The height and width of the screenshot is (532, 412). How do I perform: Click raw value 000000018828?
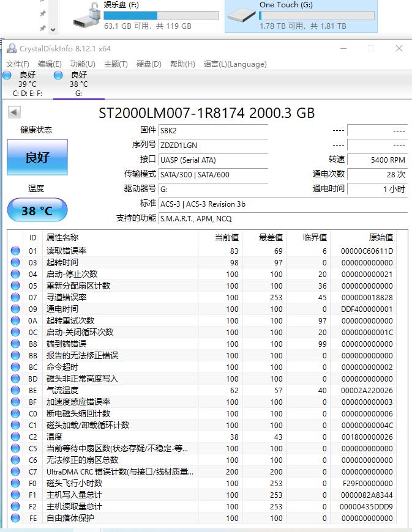coord(367,298)
